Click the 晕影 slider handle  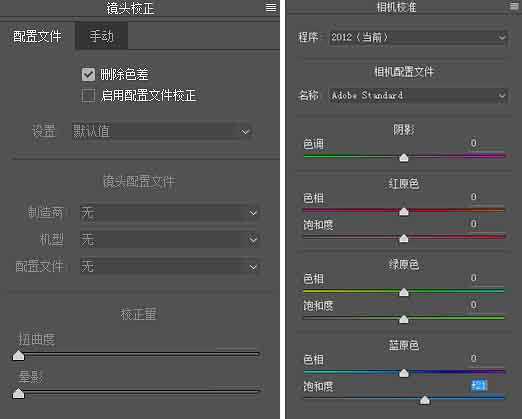tap(18, 393)
